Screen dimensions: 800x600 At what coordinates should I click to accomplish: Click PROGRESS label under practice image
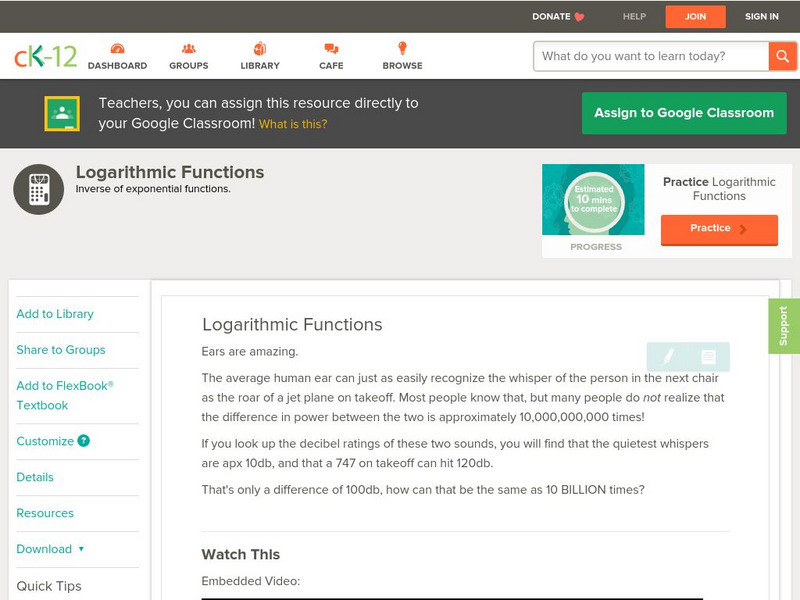(x=596, y=246)
